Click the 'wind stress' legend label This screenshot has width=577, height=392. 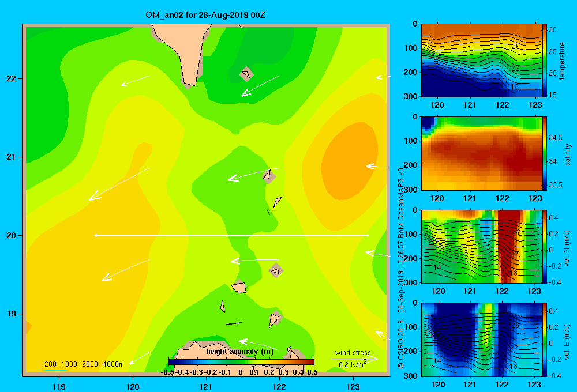click(353, 352)
